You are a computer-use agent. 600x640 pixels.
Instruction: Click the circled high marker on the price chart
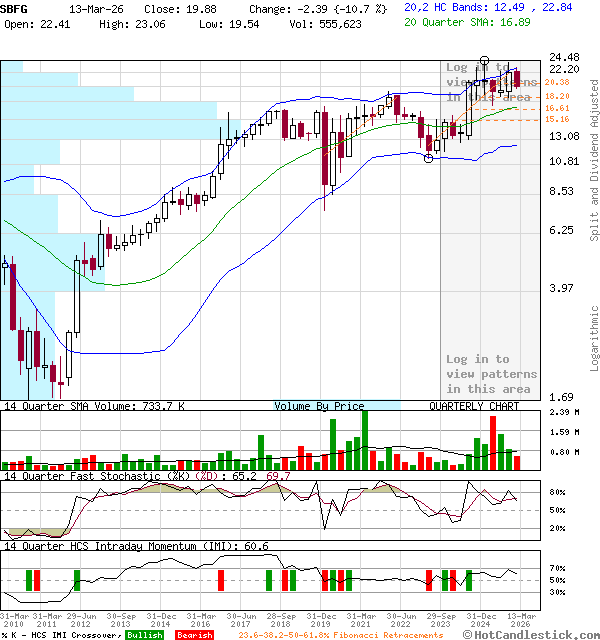click(x=485, y=62)
